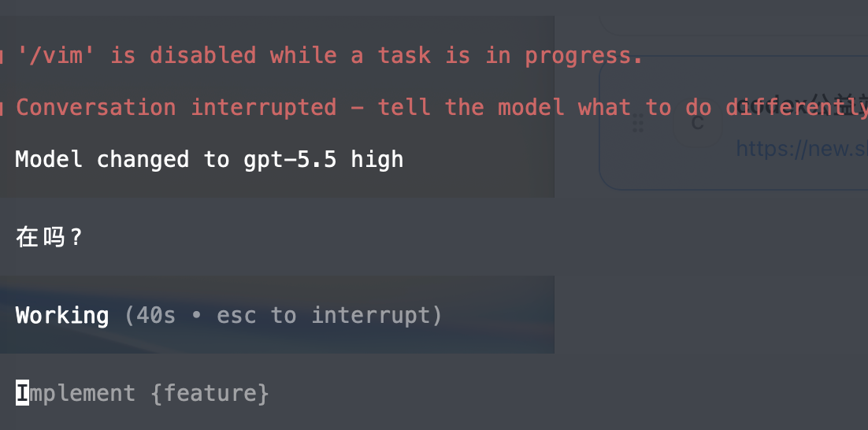
Task: Click the "40s" elapsed timer text
Action: click(x=156, y=316)
